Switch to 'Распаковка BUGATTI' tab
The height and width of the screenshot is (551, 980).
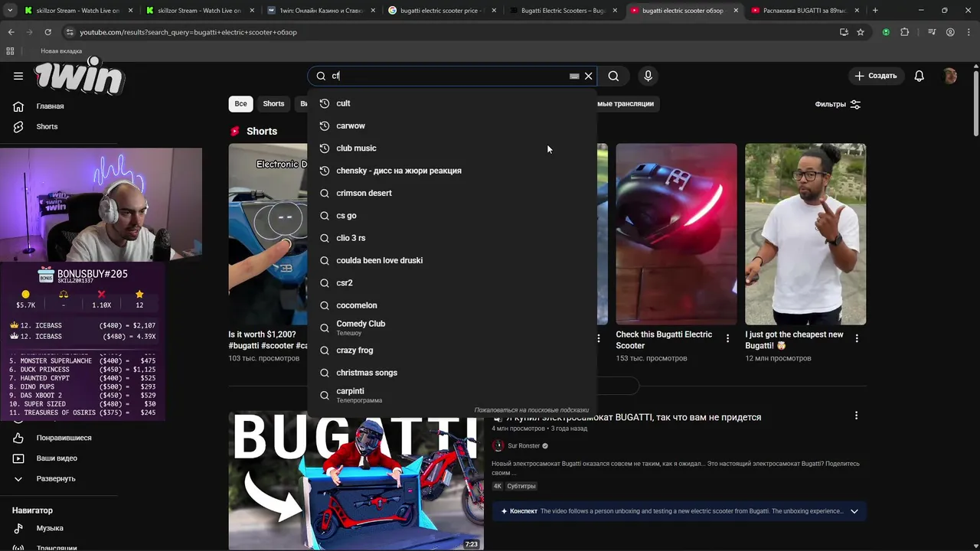[x=805, y=11]
